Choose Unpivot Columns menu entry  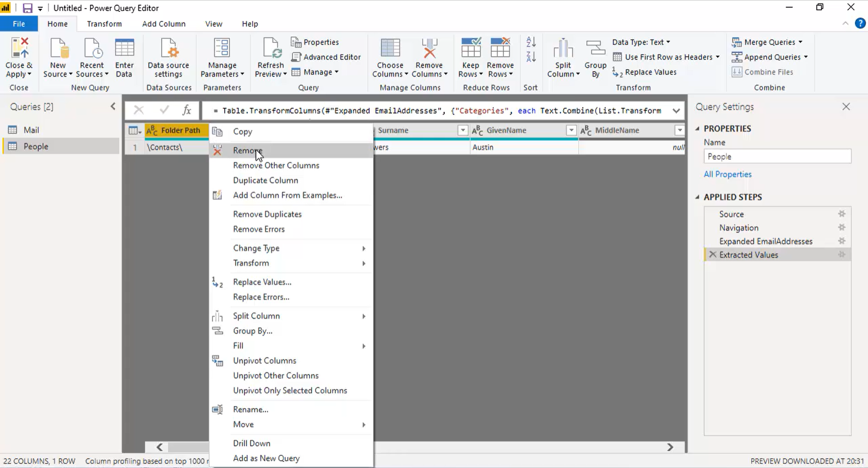pos(291,361)
